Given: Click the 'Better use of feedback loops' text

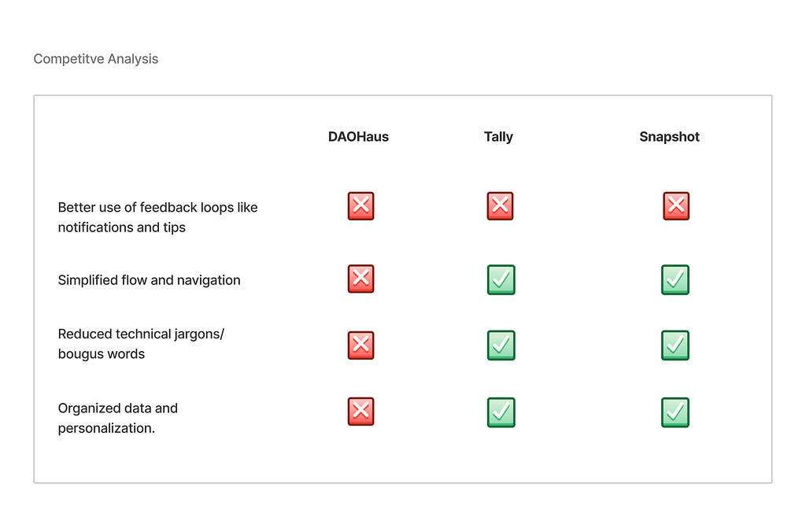Looking at the screenshot, I should point(157,217).
